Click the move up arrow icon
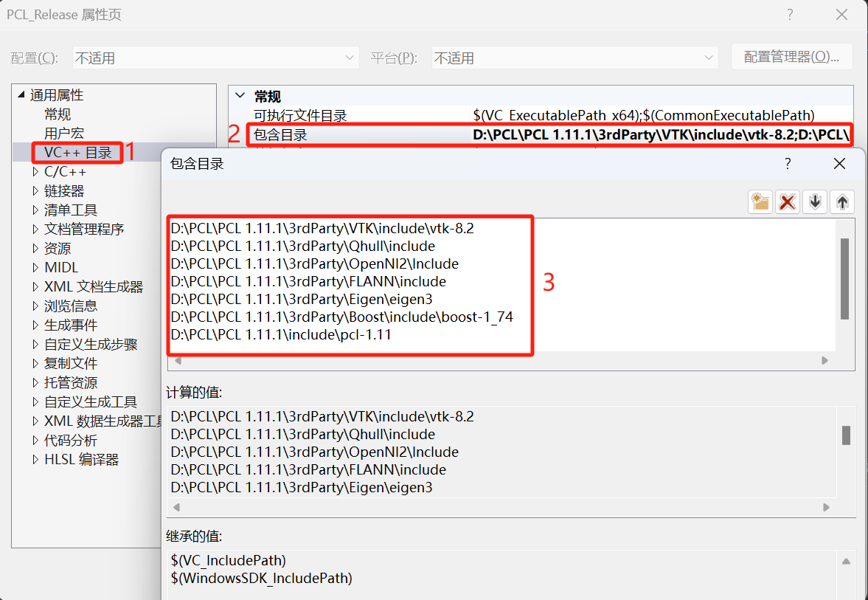This screenshot has height=600, width=868. pyautogui.click(x=842, y=202)
